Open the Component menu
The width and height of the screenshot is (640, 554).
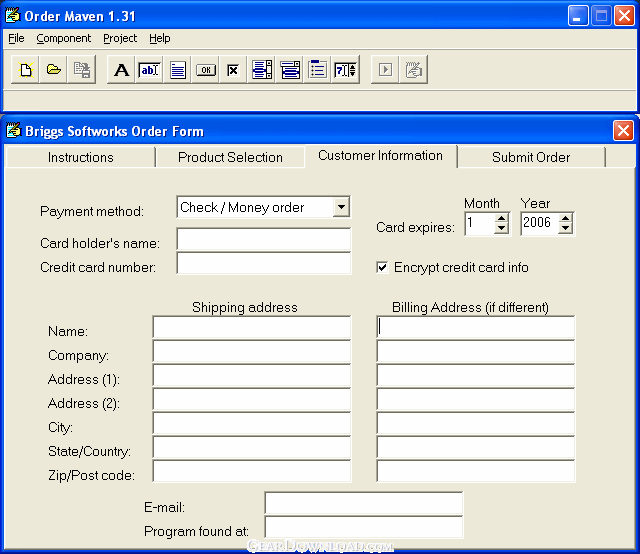click(64, 38)
